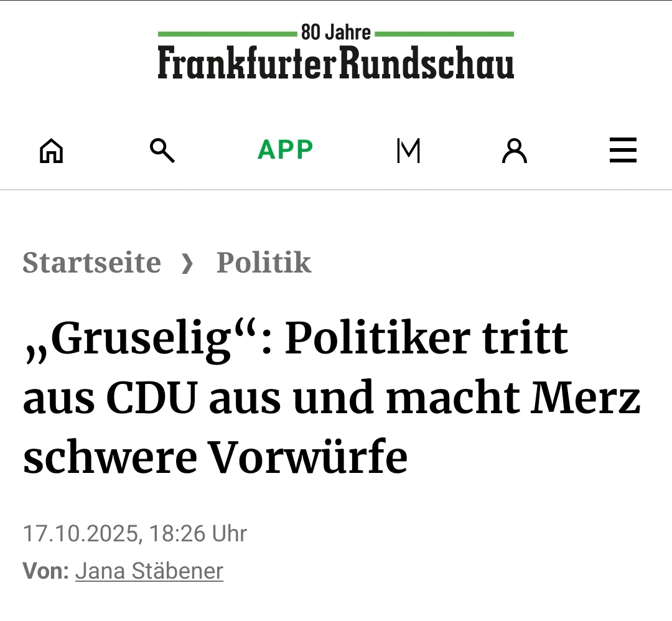Open the M icon in navigation
Image resolution: width=672 pixels, height=621 pixels.
coord(408,151)
